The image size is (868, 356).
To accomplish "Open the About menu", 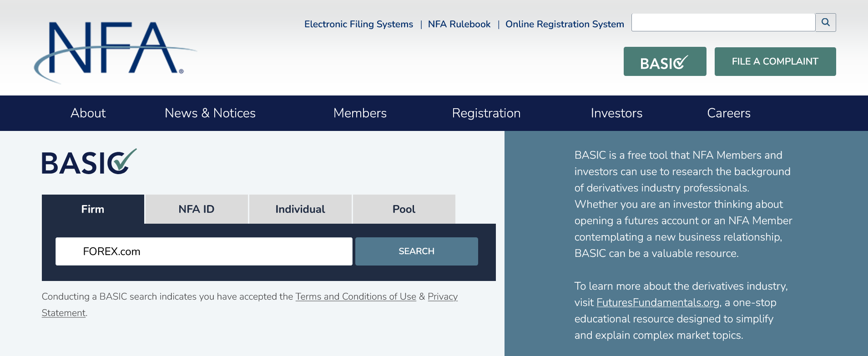I will (x=88, y=113).
